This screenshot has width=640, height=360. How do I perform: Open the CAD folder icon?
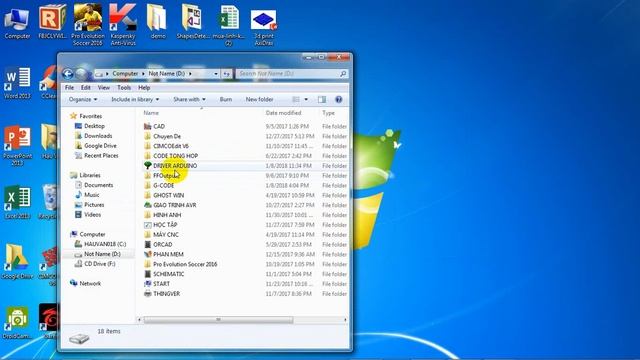click(148, 126)
